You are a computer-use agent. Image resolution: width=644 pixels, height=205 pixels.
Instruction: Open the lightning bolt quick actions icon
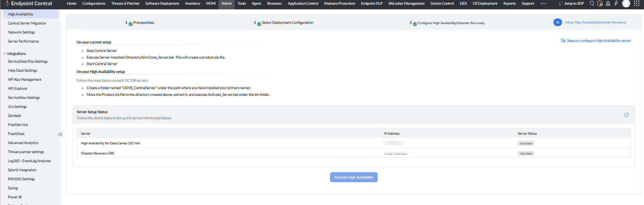click(616, 3)
